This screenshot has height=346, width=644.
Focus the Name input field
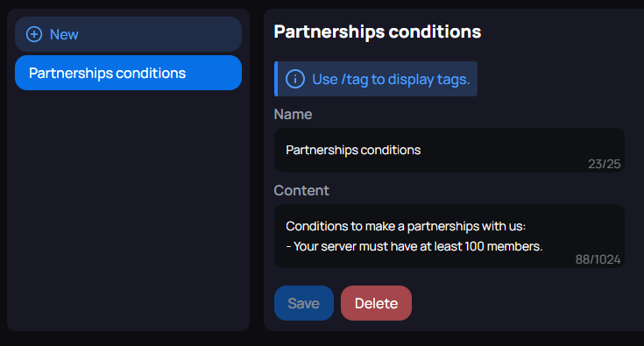point(449,150)
